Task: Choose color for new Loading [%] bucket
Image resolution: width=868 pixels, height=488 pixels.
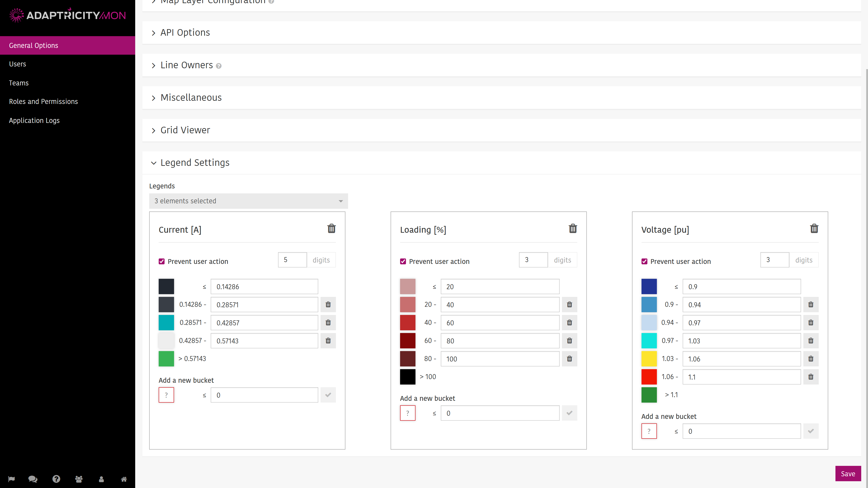Action: [407, 413]
